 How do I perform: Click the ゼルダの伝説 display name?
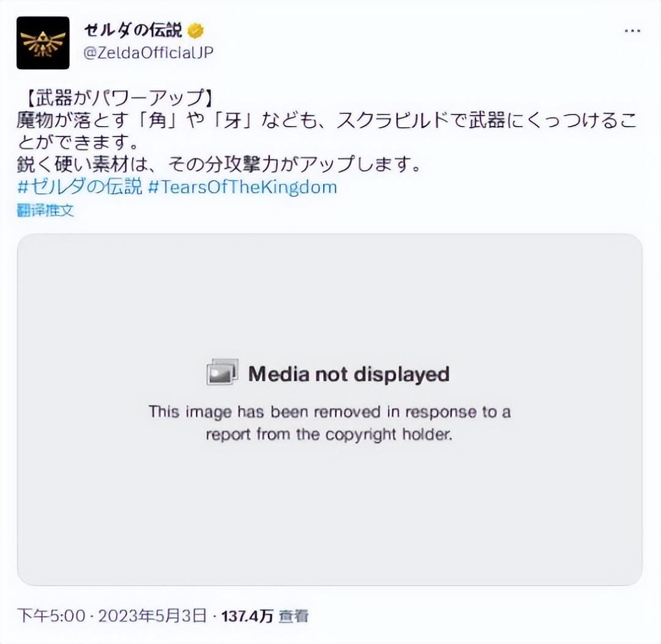[x=133, y=31]
